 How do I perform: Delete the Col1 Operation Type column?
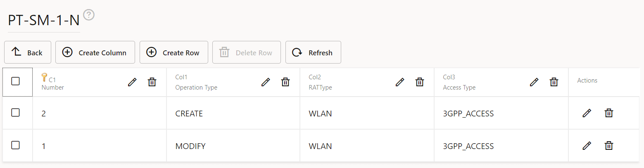tap(285, 82)
